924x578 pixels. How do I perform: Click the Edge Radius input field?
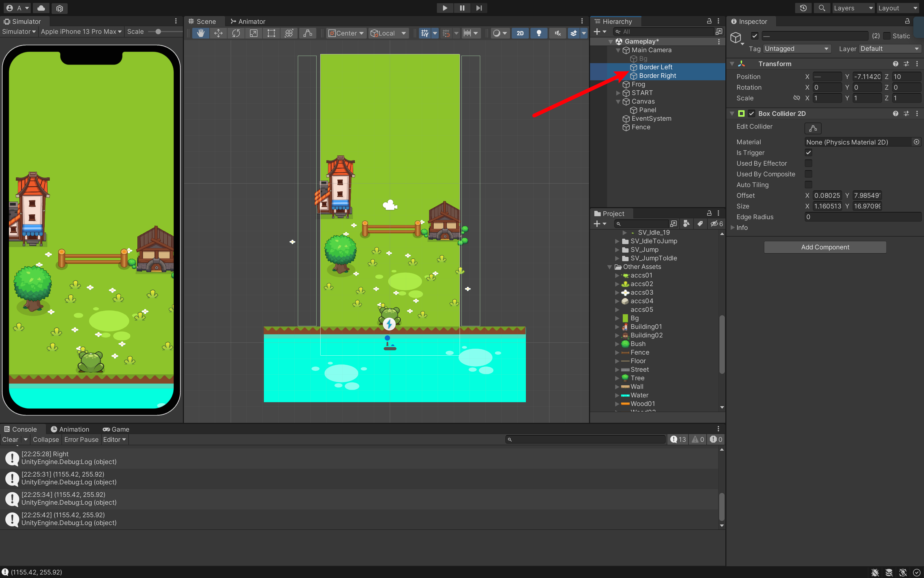click(863, 217)
